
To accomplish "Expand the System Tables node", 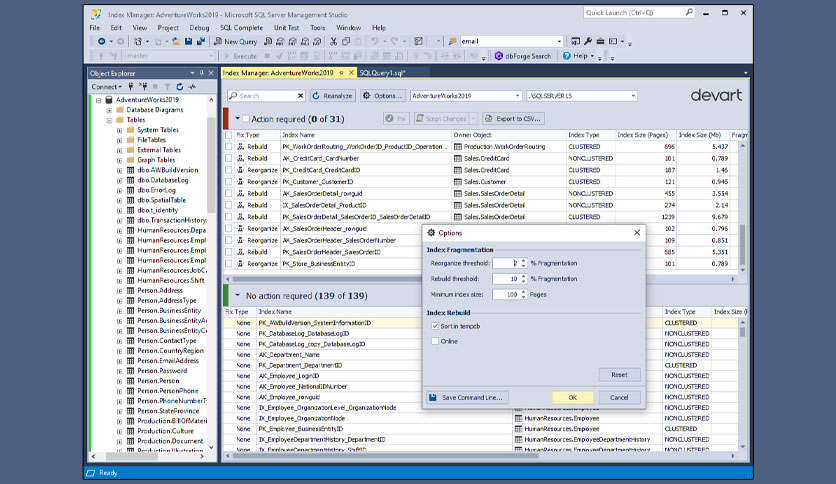I will click(119, 130).
